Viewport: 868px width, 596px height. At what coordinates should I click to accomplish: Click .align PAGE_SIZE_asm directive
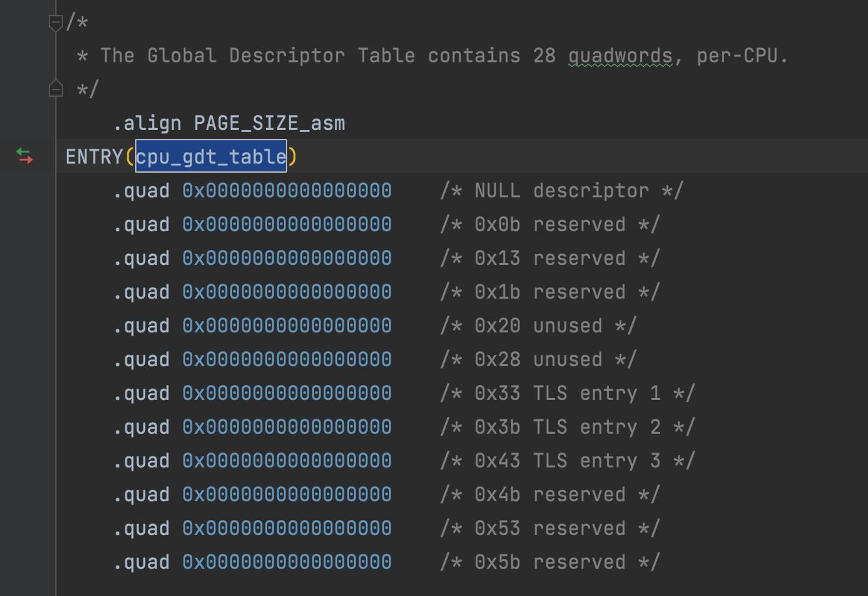(x=229, y=123)
